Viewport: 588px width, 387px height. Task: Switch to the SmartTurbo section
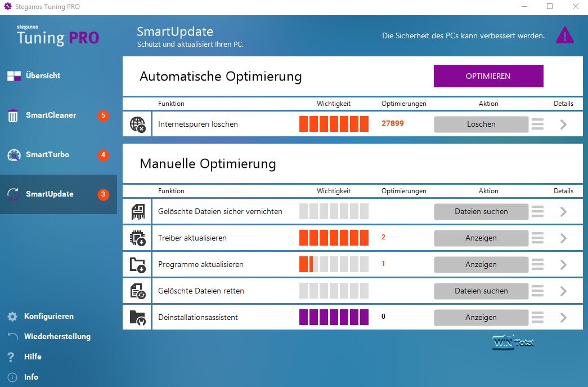pyautogui.click(x=58, y=155)
